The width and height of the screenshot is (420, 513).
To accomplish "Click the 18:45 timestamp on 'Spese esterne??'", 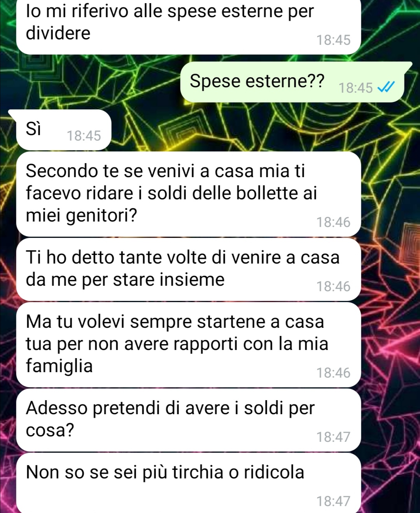I will coord(355,88).
